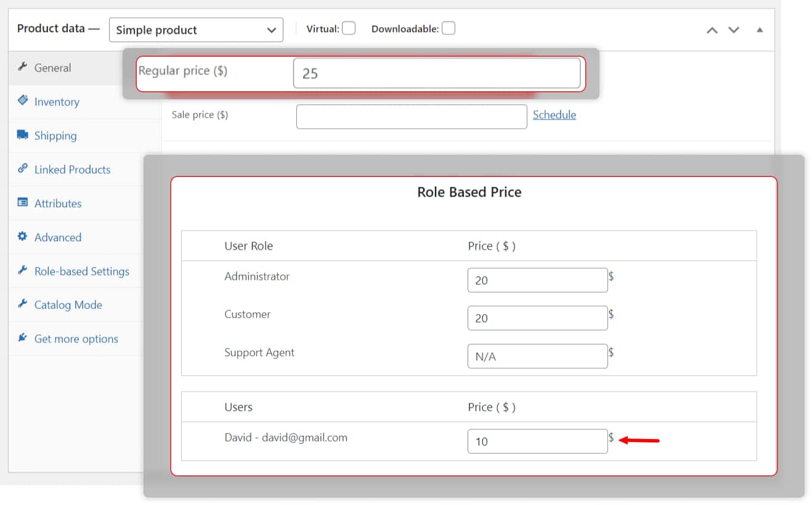Move the Product data panel down
Viewport: 812px width, 505px height.
tap(733, 30)
